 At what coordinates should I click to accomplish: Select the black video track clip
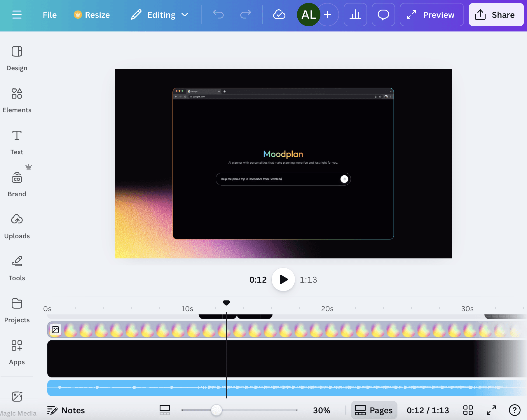point(287,358)
